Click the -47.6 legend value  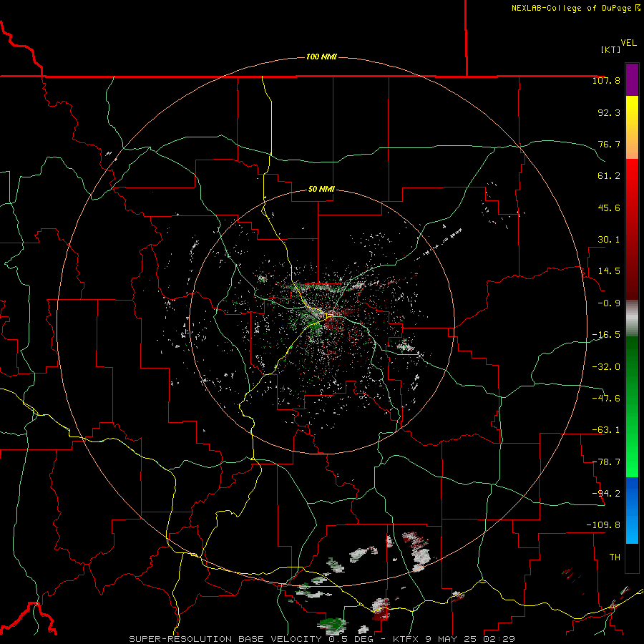coord(606,399)
